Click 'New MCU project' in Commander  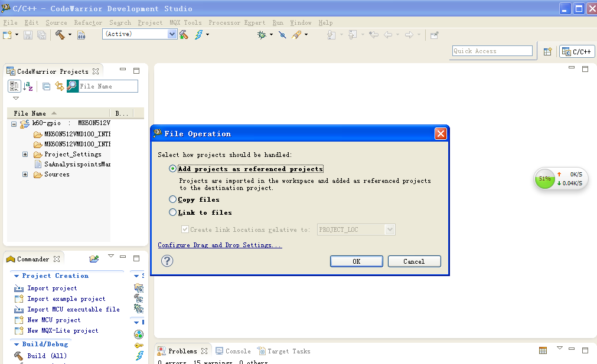pos(54,320)
